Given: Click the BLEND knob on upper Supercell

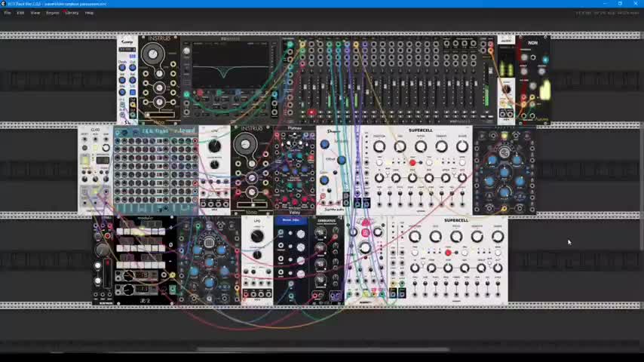Looking at the screenshot, I should point(462,146).
